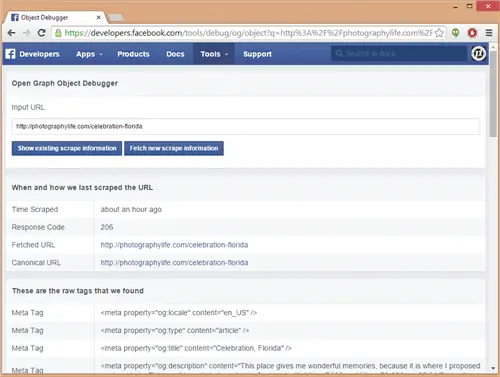
Task: Expand the Tools dropdown menu
Action: click(x=214, y=54)
